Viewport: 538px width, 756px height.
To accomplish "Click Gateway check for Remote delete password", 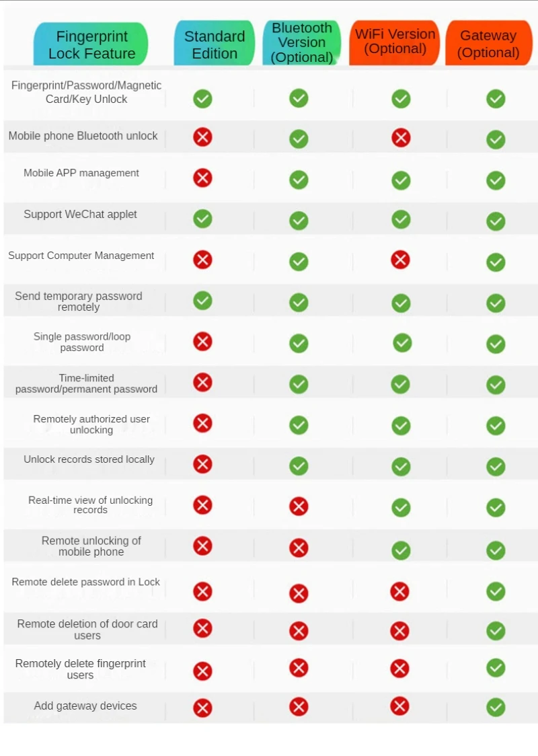I will 496,591.
